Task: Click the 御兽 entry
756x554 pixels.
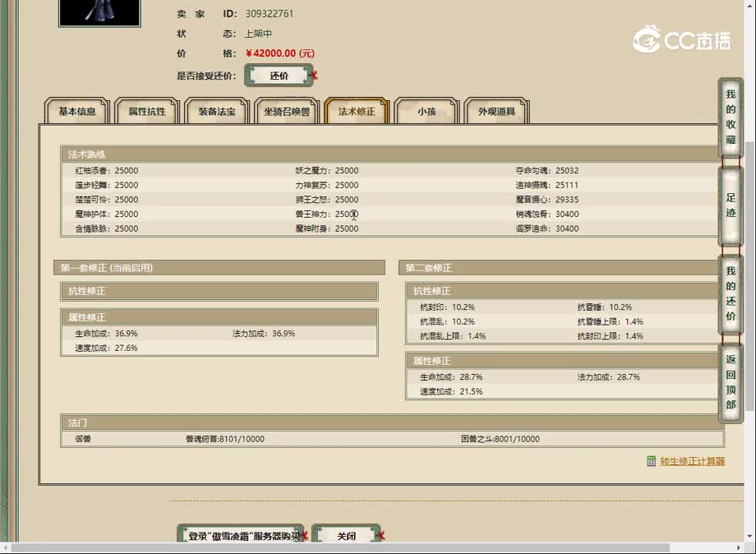Action: (x=83, y=439)
